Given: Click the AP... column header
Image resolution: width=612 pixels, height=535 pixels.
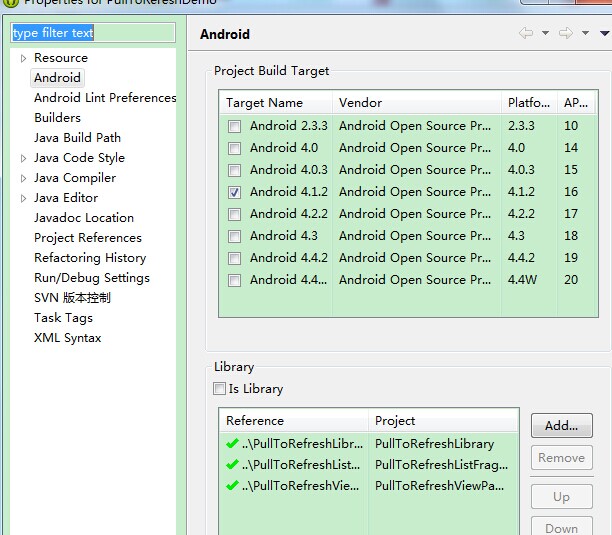Looking at the screenshot, I should tap(576, 103).
